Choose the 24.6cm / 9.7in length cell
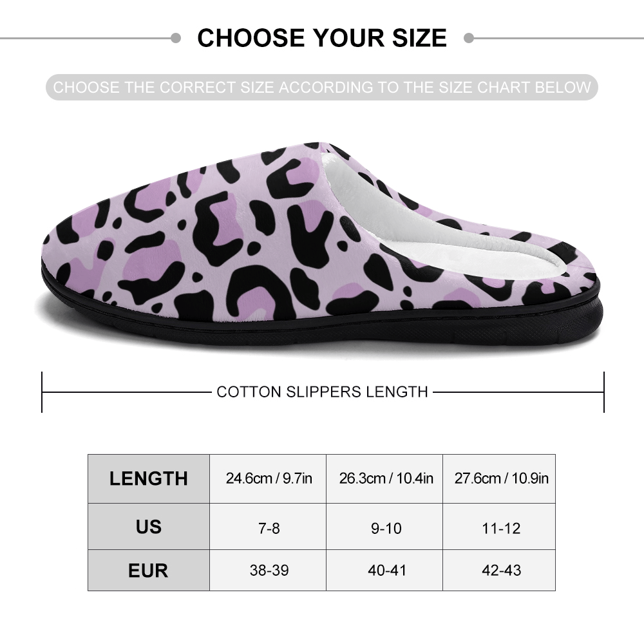 pos(269,478)
